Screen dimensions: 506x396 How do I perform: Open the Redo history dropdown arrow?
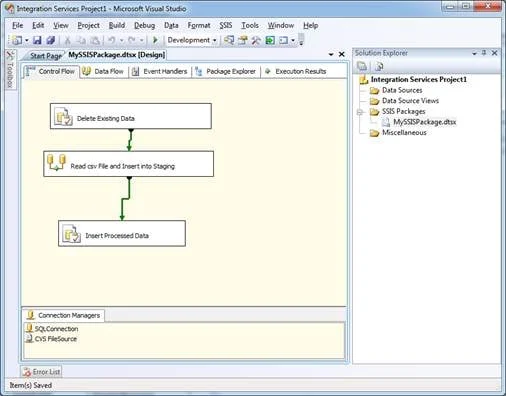[x=142, y=41]
